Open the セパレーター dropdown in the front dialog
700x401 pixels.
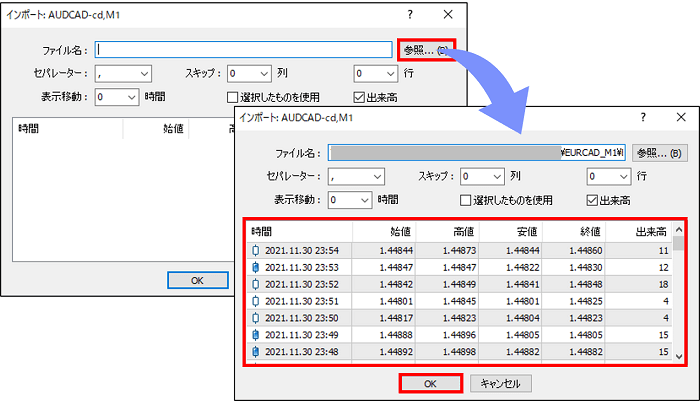point(356,176)
